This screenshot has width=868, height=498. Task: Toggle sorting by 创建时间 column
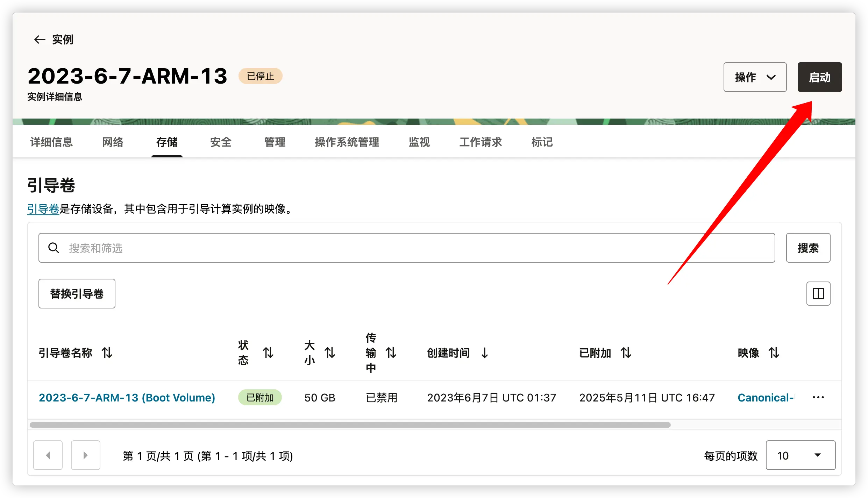coord(484,353)
